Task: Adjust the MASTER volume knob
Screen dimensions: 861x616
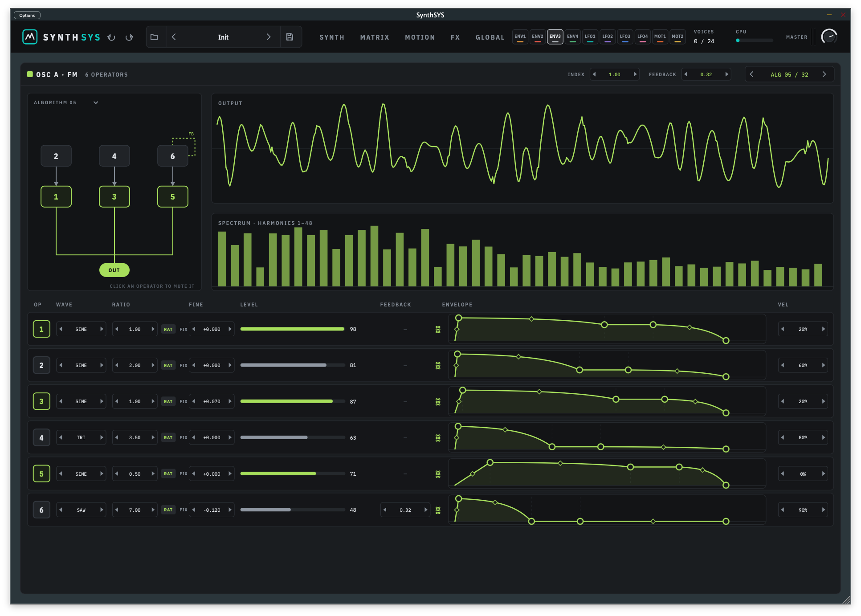Action: pyautogui.click(x=829, y=37)
